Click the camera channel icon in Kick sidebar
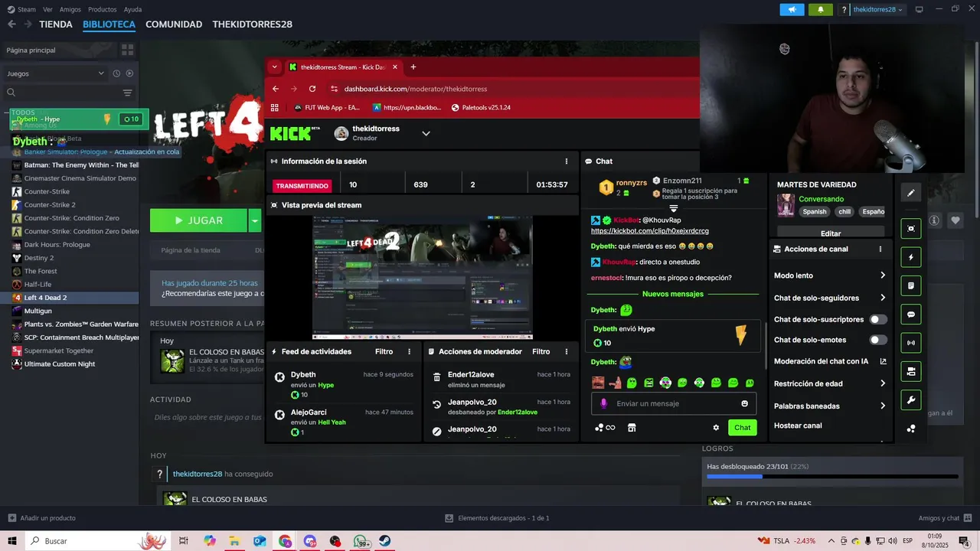 point(910,372)
